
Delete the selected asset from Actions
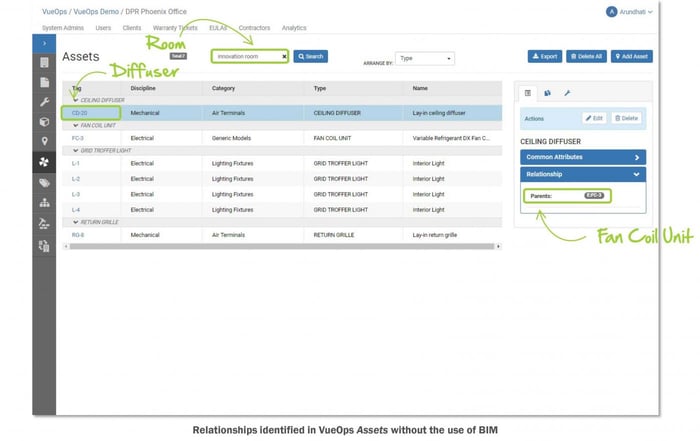coord(626,118)
